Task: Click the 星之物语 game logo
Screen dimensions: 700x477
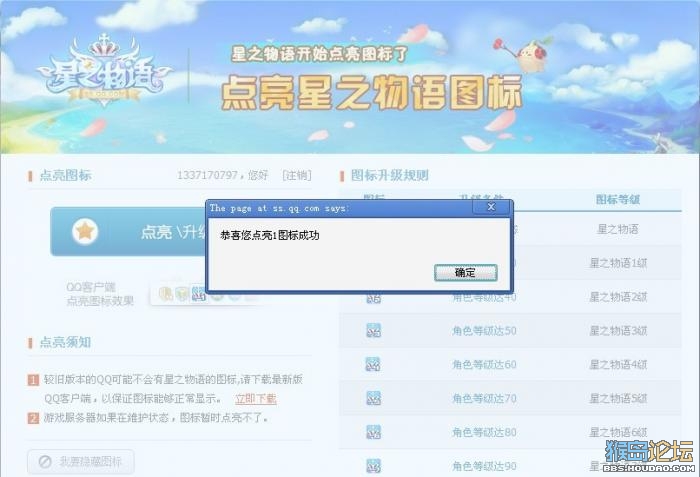Action: pos(105,71)
